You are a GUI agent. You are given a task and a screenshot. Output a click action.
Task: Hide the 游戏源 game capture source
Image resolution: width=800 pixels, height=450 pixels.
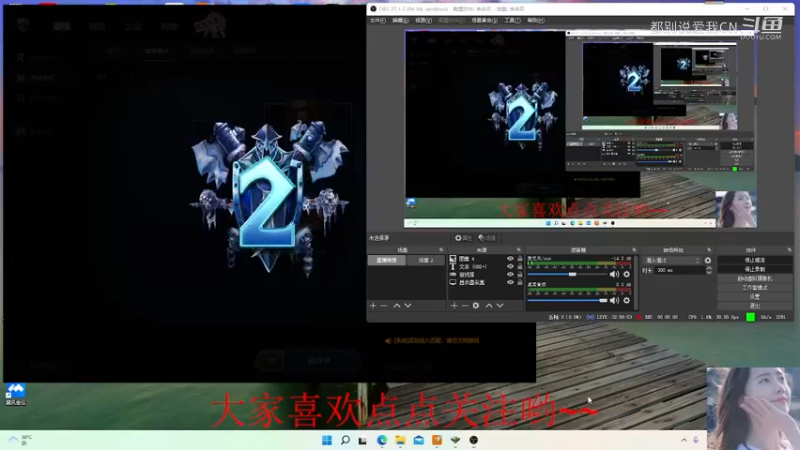click(x=510, y=274)
